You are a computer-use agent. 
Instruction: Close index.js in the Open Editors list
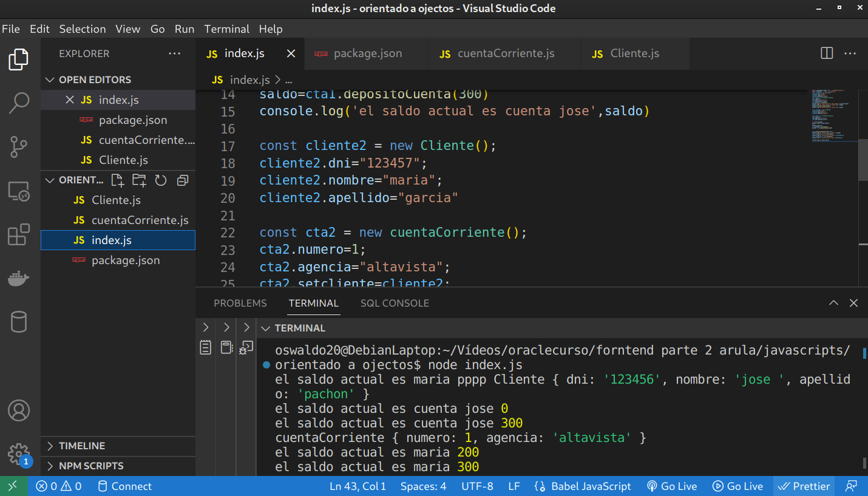[x=70, y=100]
